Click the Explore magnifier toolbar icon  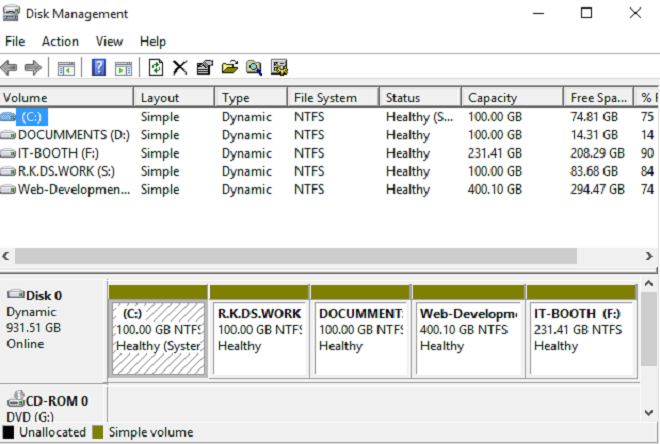[254, 68]
